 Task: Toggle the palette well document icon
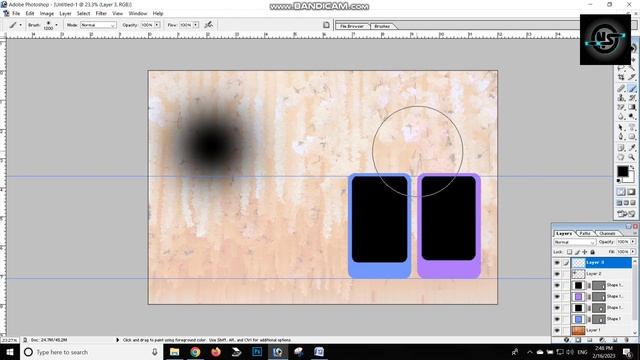(x=326, y=25)
